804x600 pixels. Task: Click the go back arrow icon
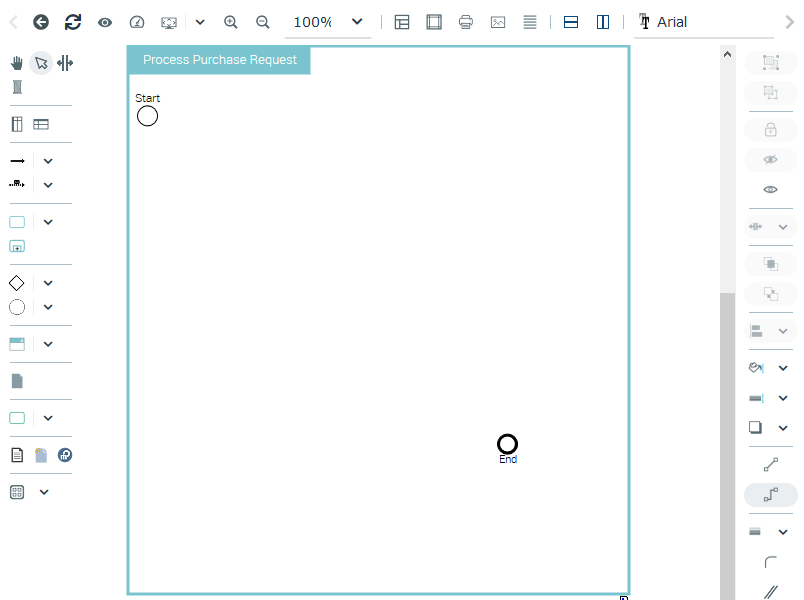pyautogui.click(x=41, y=22)
